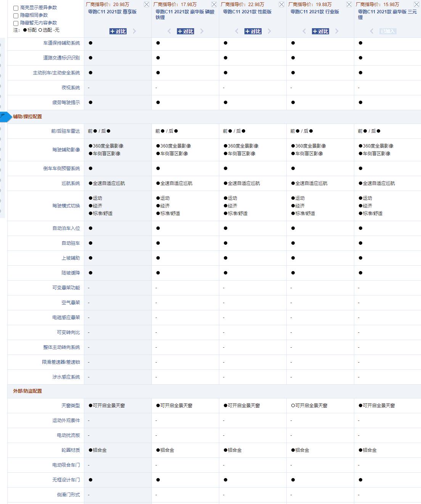Shift 行业版 column right with arrow
The width and height of the screenshot is (421, 504).
pos(337,31)
